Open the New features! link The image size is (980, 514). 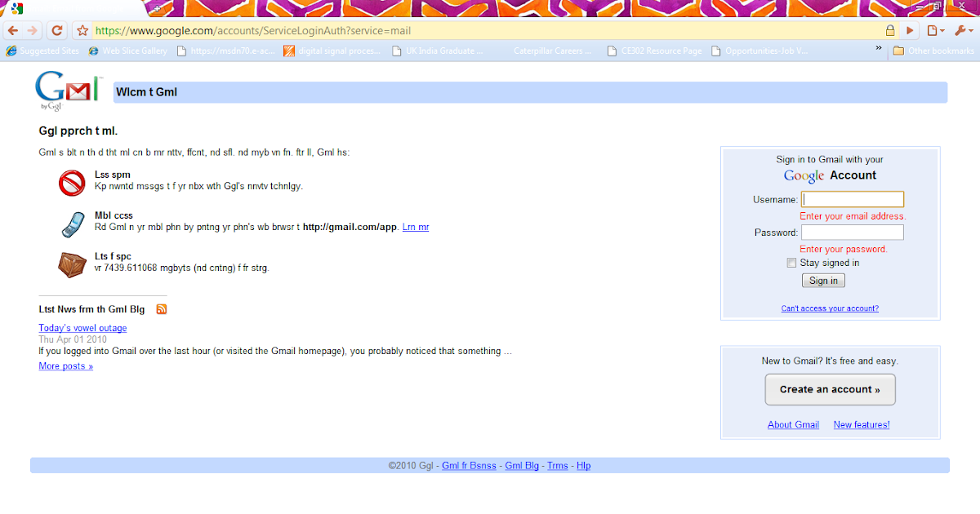[862, 425]
